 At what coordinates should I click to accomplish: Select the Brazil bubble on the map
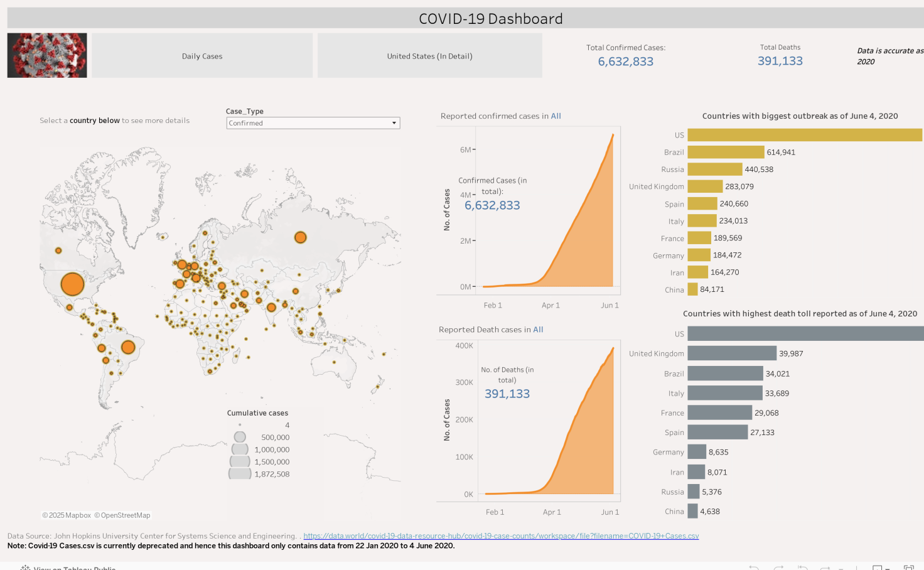point(128,347)
